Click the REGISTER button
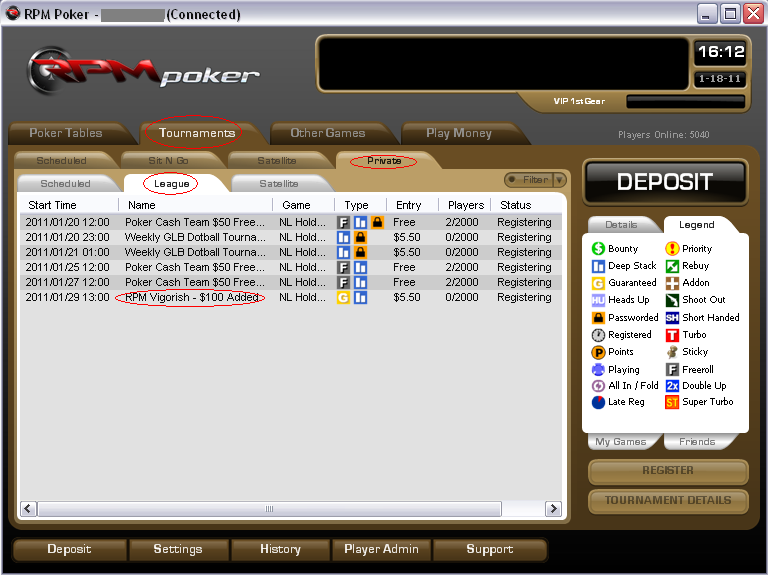The image size is (768, 575). pos(668,471)
